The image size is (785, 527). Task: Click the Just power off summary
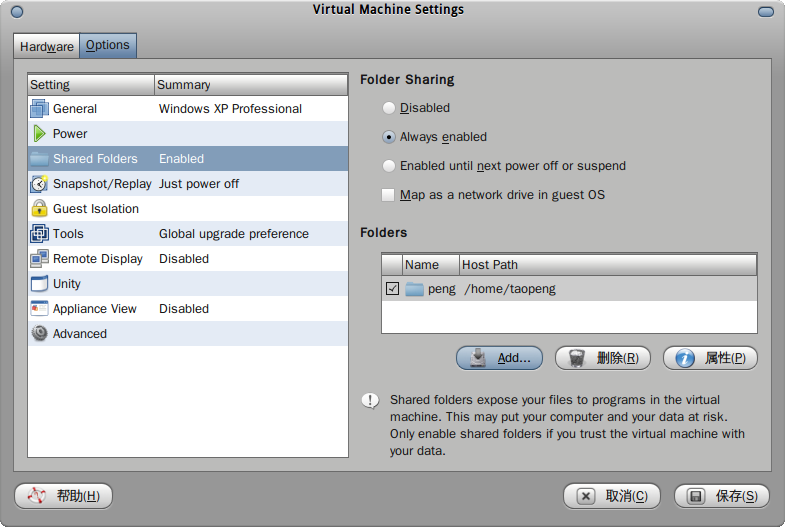(199, 184)
